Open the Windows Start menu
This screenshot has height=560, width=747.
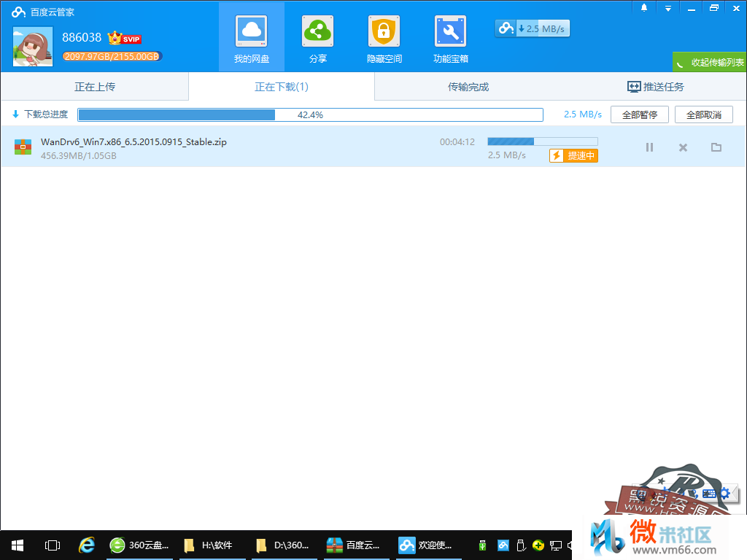click(x=18, y=545)
